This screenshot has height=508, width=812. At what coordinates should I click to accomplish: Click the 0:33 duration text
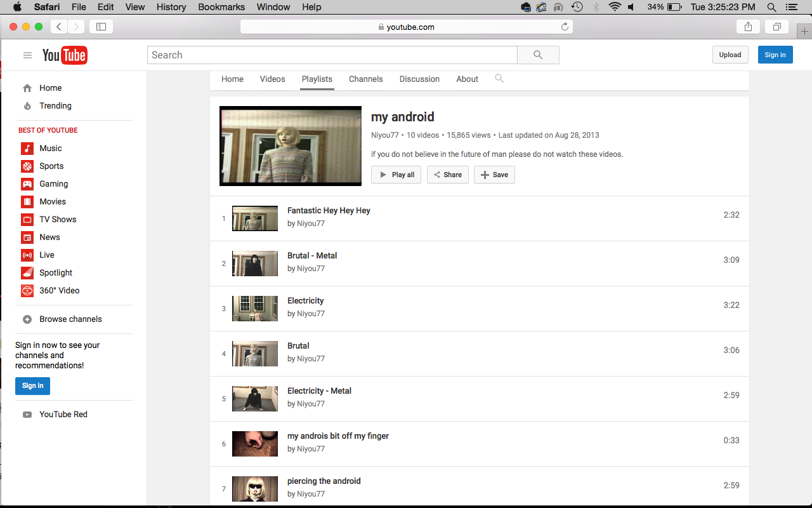point(731,441)
